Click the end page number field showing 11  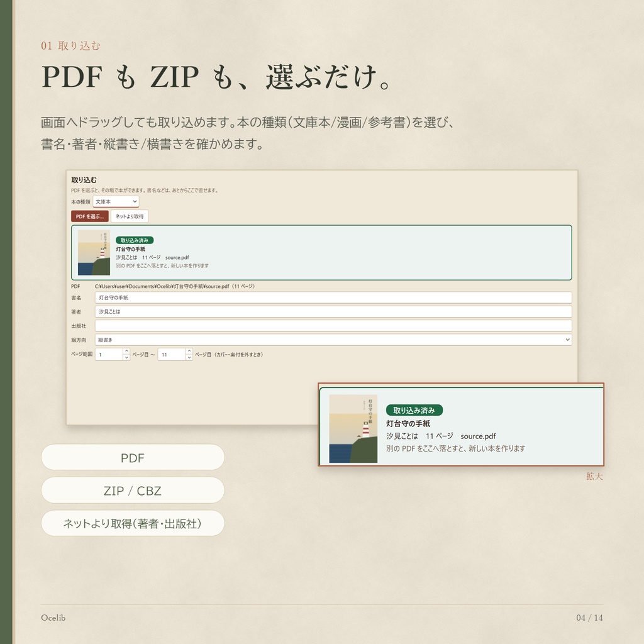point(172,355)
